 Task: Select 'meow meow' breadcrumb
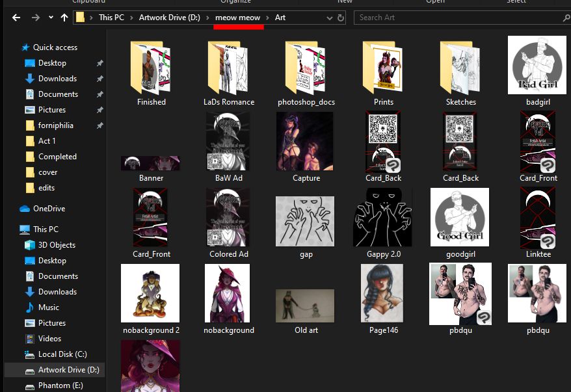point(237,18)
